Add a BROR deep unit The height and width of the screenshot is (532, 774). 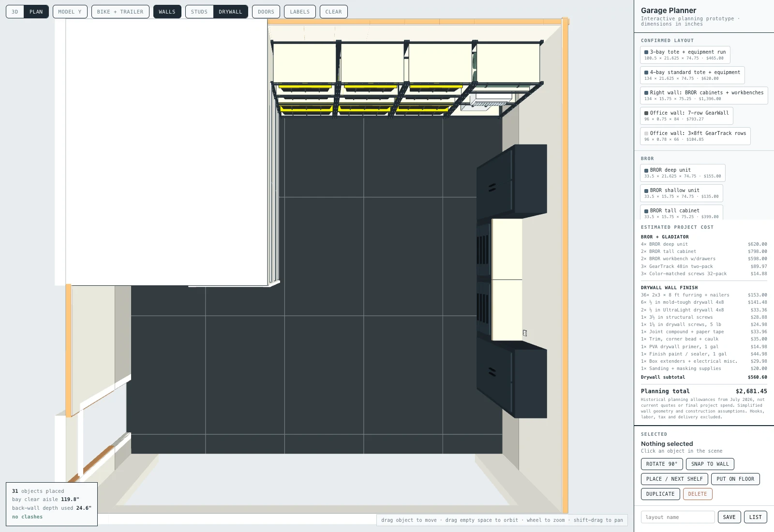683,173
